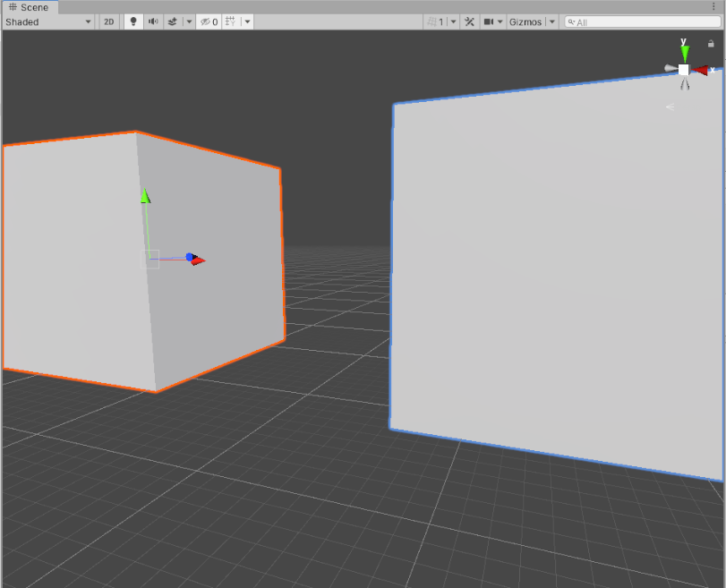The image size is (726, 588).
Task: Click the red X axis cone on orientation gizmo
Action: click(x=701, y=70)
